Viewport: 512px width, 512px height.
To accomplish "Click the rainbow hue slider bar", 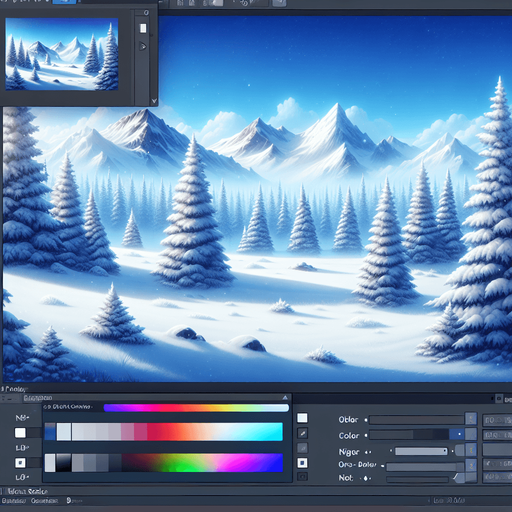I will (x=196, y=408).
